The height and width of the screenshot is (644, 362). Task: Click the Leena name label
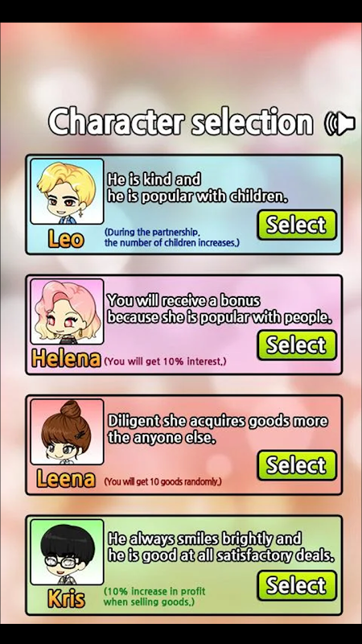[x=66, y=479]
